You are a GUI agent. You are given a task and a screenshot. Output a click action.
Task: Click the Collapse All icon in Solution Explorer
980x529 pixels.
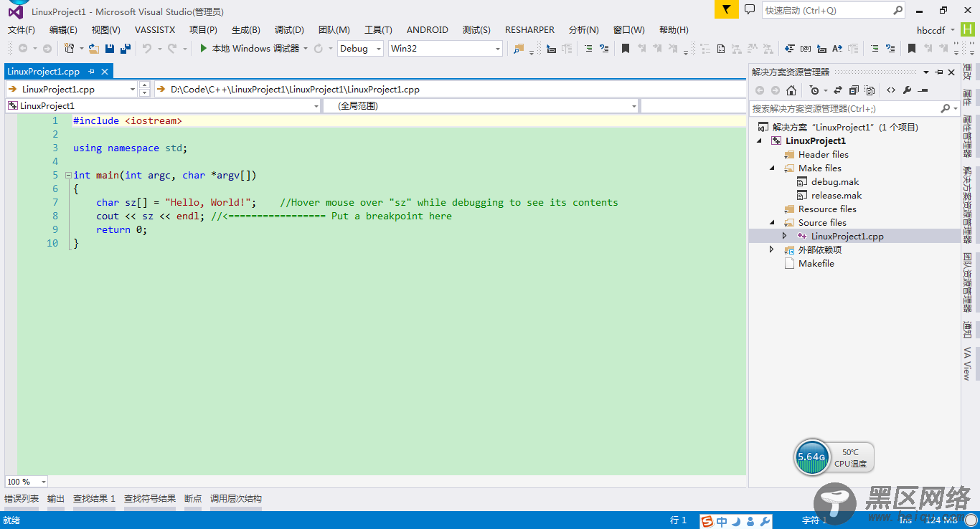[854, 90]
